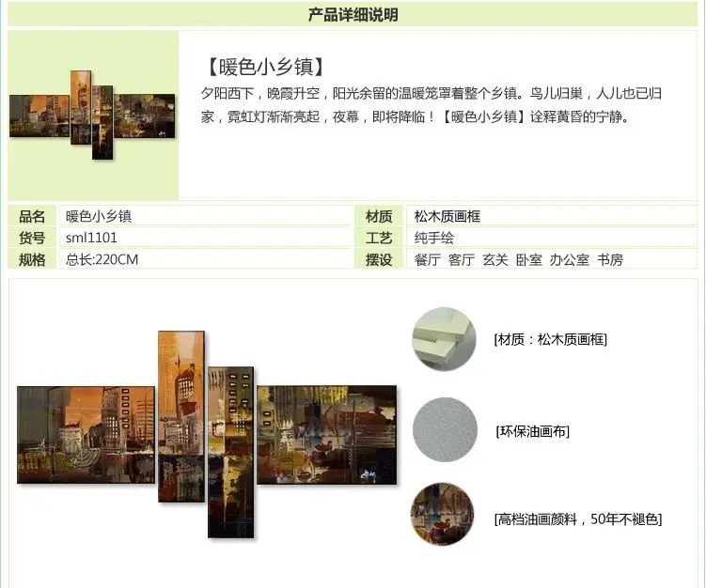Click the caption [高档油画颜料，50年不褪色]

pyautogui.click(x=578, y=518)
